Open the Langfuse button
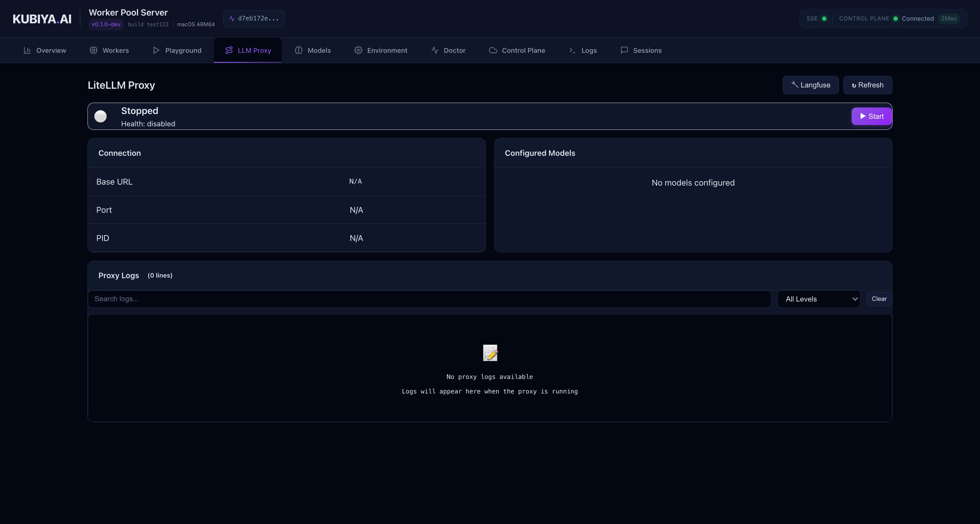The height and width of the screenshot is (524, 980). [811, 85]
